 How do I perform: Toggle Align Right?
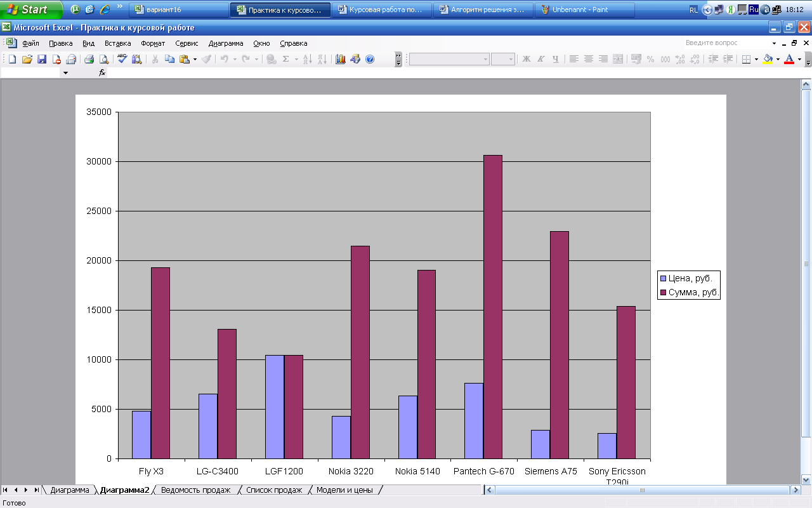[603, 59]
